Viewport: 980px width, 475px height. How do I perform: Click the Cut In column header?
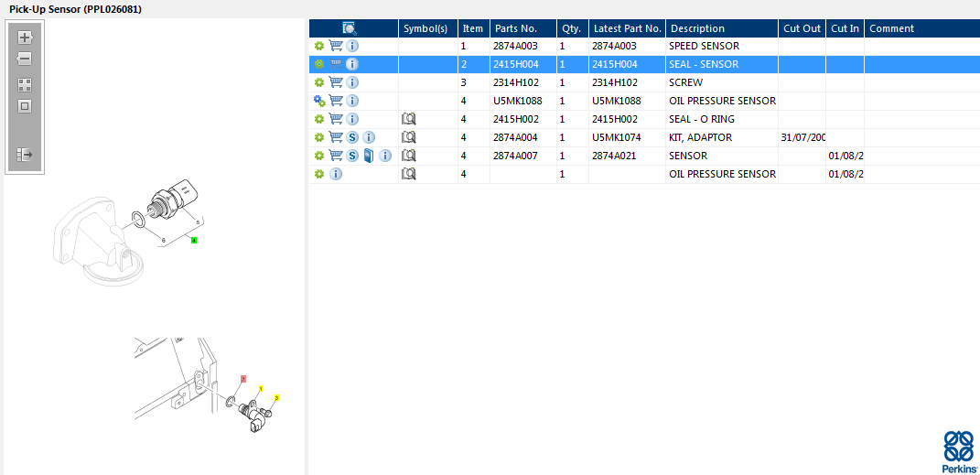point(845,28)
